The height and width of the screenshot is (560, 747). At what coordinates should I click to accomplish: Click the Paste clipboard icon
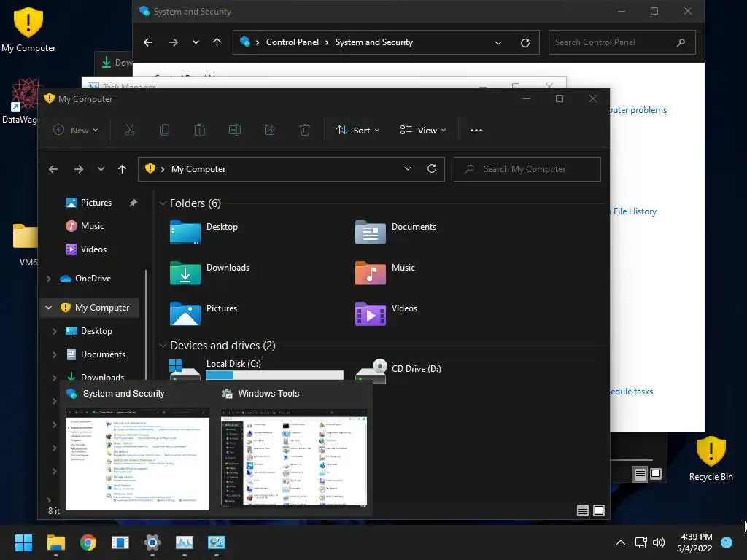point(200,130)
